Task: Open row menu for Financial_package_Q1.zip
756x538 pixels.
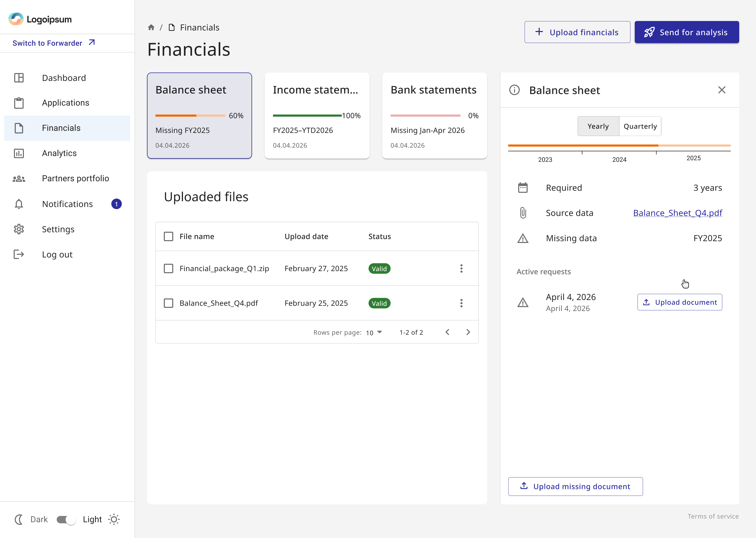Action: point(461,268)
